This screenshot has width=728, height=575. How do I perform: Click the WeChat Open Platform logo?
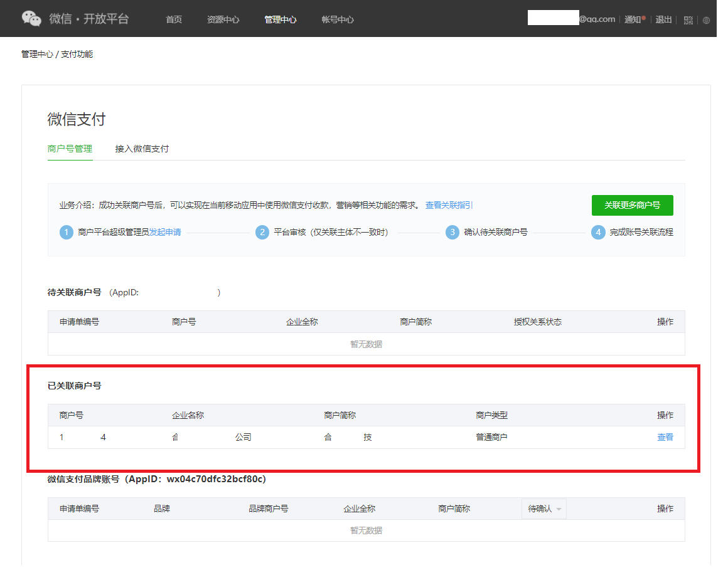[x=75, y=19]
